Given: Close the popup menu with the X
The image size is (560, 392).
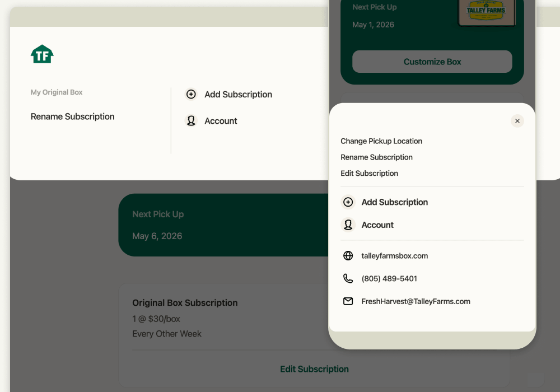Looking at the screenshot, I should click(x=517, y=121).
